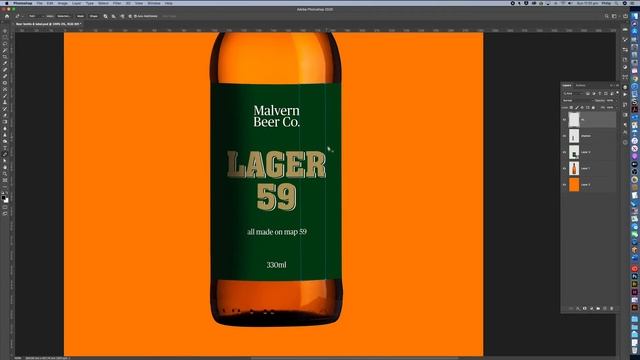Select the beer bottle document tab
Screen dimensions: 640x360
click(48, 24)
